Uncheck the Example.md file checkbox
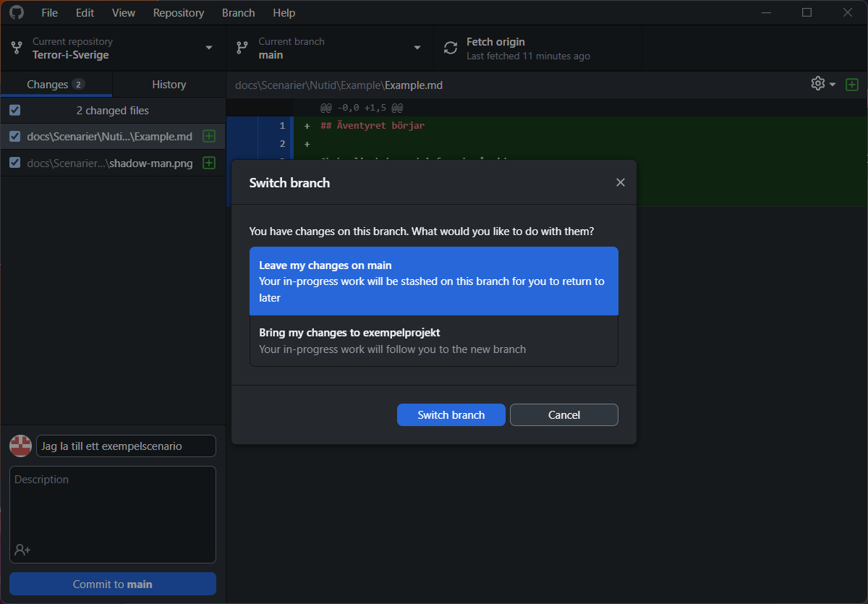868x604 pixels. click(x=15, y=136)
